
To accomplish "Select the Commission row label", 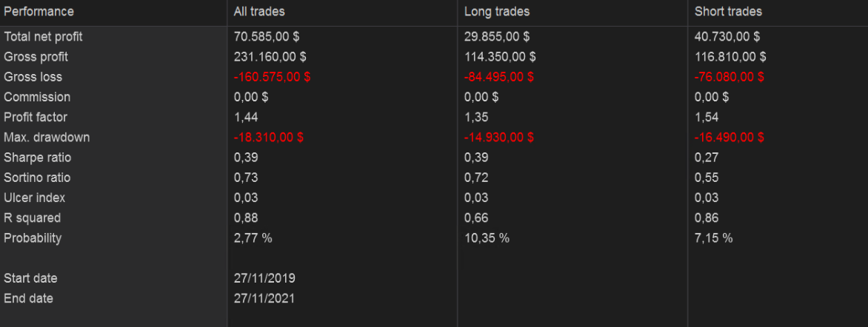I will click(x=37, y=97).
